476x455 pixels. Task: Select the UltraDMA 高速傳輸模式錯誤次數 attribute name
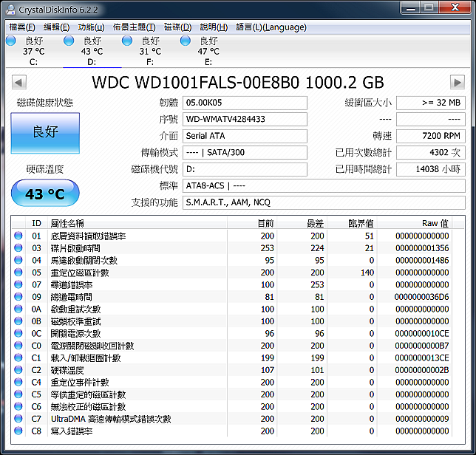click(x=111, y=419)
